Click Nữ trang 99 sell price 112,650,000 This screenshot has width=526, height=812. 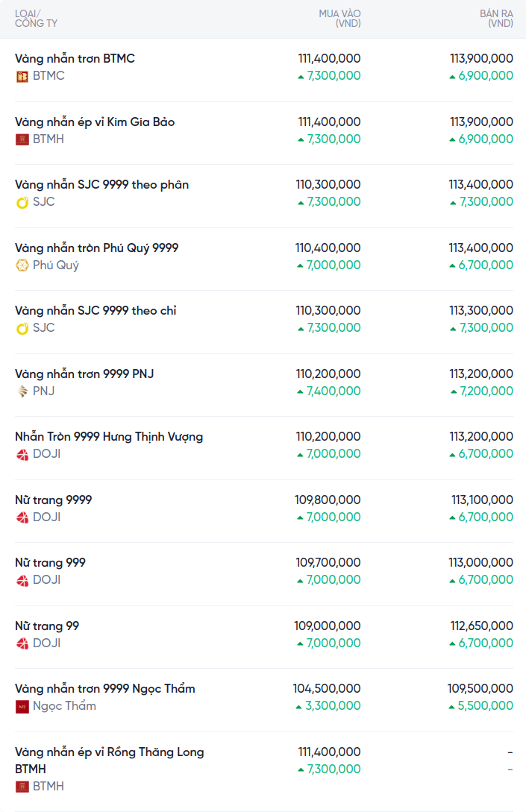[481, 626]
